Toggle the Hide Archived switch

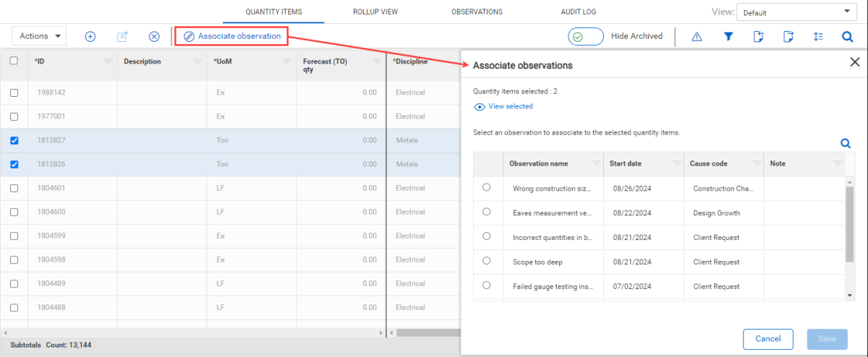[x=586, y=36]
